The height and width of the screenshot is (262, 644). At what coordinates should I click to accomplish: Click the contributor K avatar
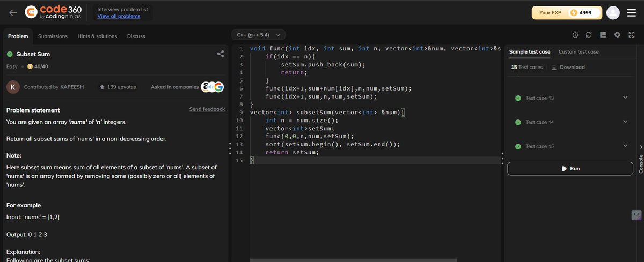[13, 87]
